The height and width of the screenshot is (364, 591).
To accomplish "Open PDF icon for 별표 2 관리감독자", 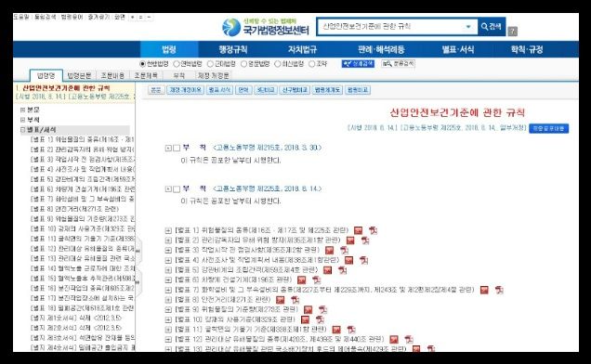I will pos(365,240).
